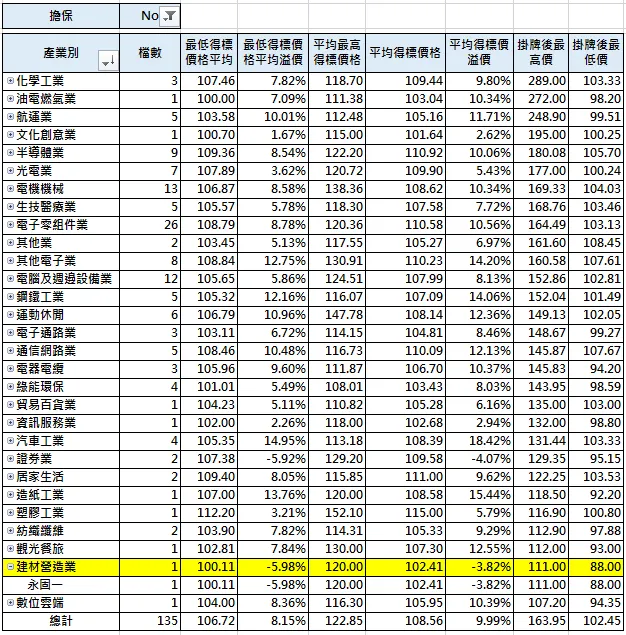The height and width of the screenshot is (635, 626).
Task: Expand the 汽車工業 row
Action: [11, 441]
